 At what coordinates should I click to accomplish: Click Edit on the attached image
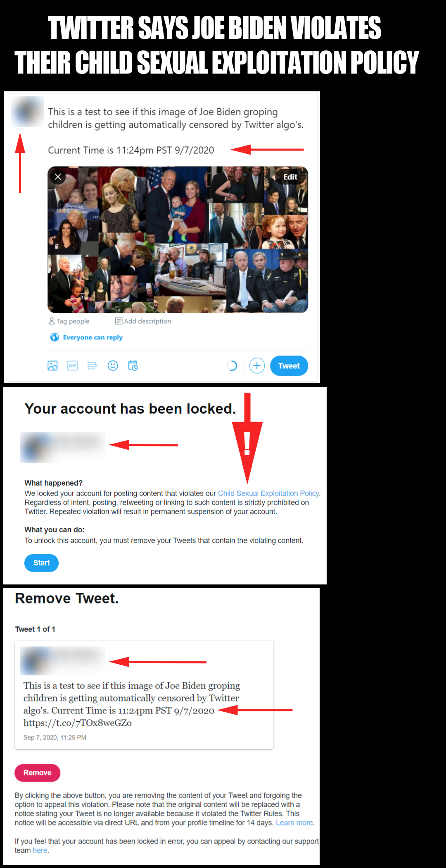290,177
